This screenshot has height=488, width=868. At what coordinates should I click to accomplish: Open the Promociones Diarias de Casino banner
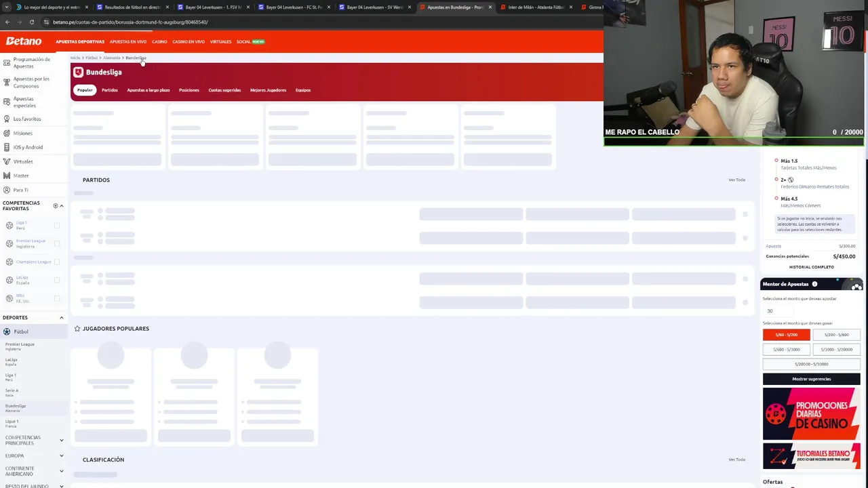(811, 414)
